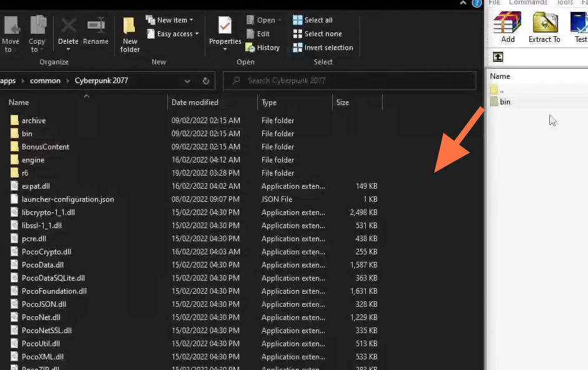Select the pcre.dll file

[x=34, y=239]
